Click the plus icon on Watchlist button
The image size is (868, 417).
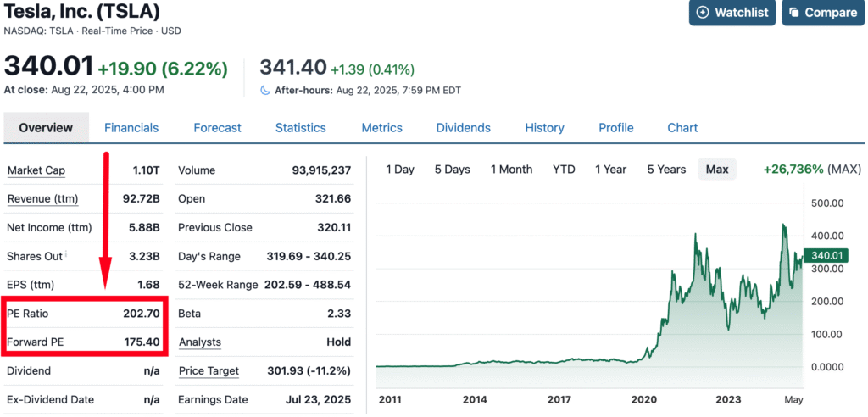[x=702, y=13]
